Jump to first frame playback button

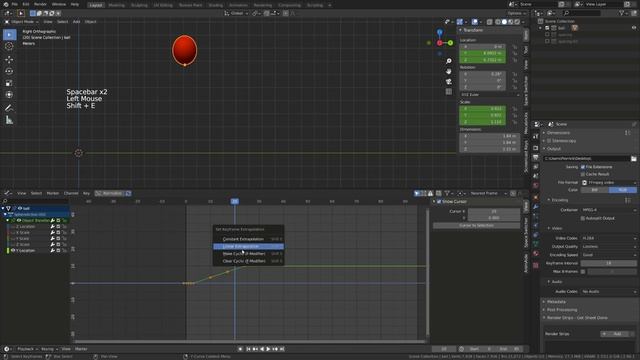pos(248,349)
